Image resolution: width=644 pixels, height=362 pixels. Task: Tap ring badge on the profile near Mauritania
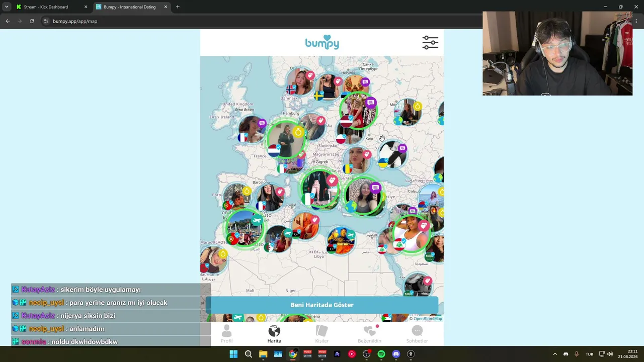(x=222, y=254)
